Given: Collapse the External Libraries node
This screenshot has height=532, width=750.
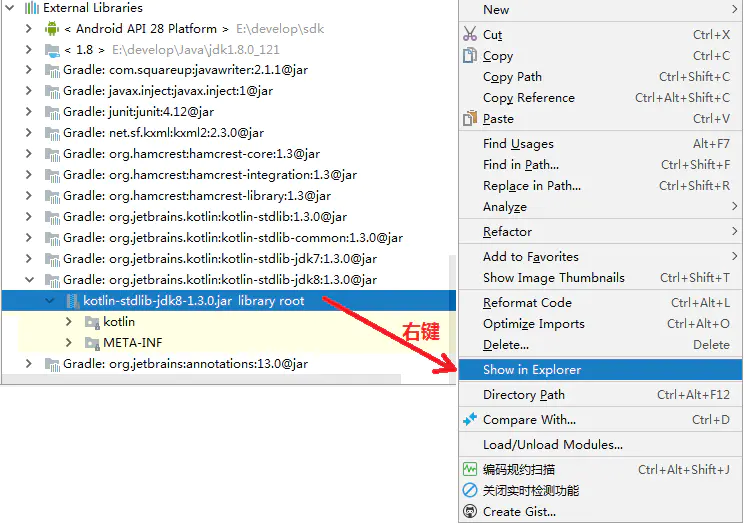Looking at the screenshot, I should [x=10, y=8].
